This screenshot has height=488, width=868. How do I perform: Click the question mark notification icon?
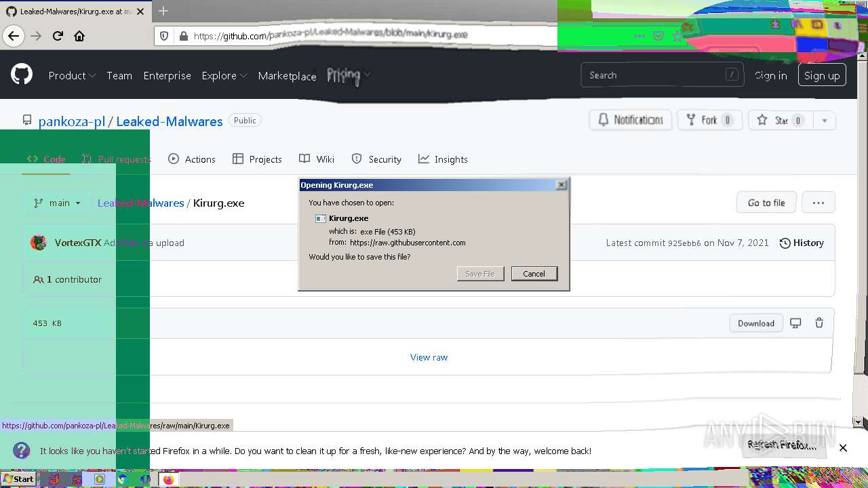(21, 451)
